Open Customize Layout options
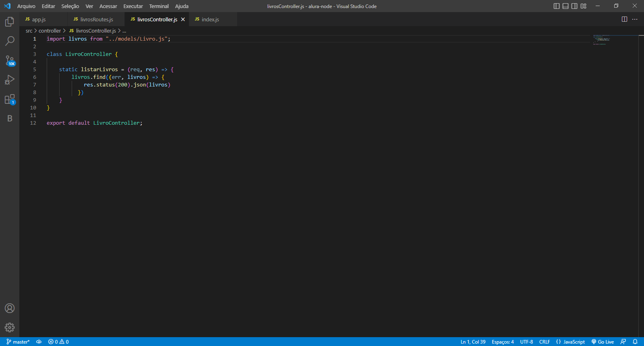This screenshot has width=644, height=346. (x=584, y=6)
